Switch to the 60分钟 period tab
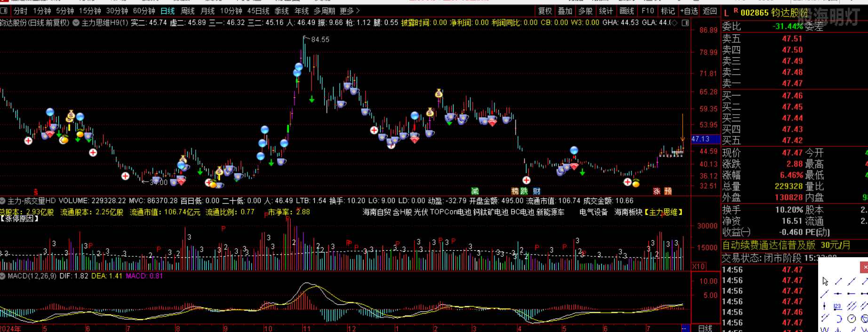This screenshot has height=332, width=868. pyautogui.click(x=144, y=11)
